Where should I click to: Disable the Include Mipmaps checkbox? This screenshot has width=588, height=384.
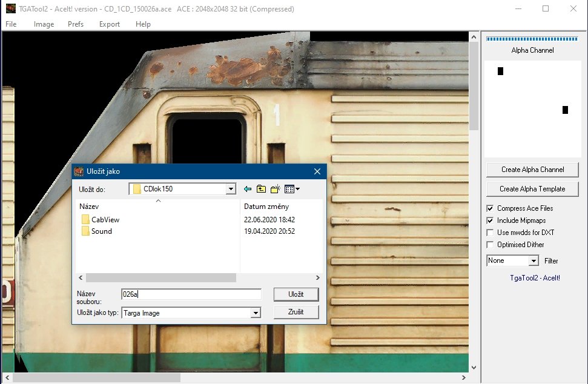[491, 220]
